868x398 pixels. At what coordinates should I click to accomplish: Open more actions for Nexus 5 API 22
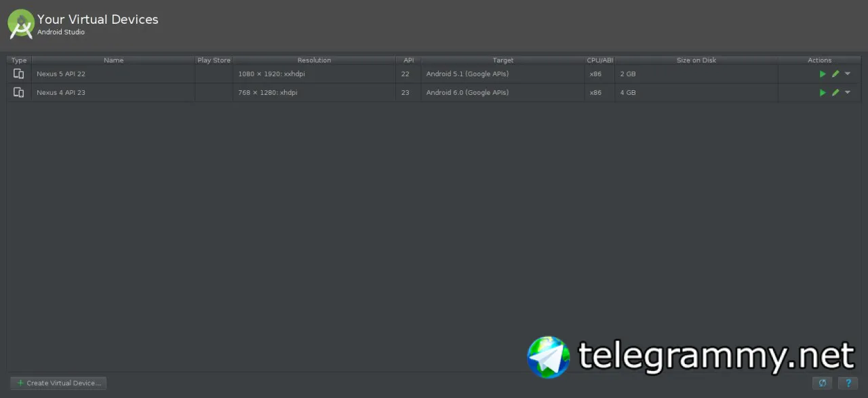(848, 74)
